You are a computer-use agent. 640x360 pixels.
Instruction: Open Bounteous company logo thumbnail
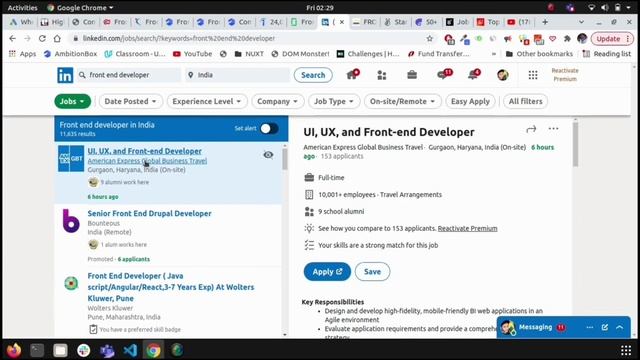(71, 221)
